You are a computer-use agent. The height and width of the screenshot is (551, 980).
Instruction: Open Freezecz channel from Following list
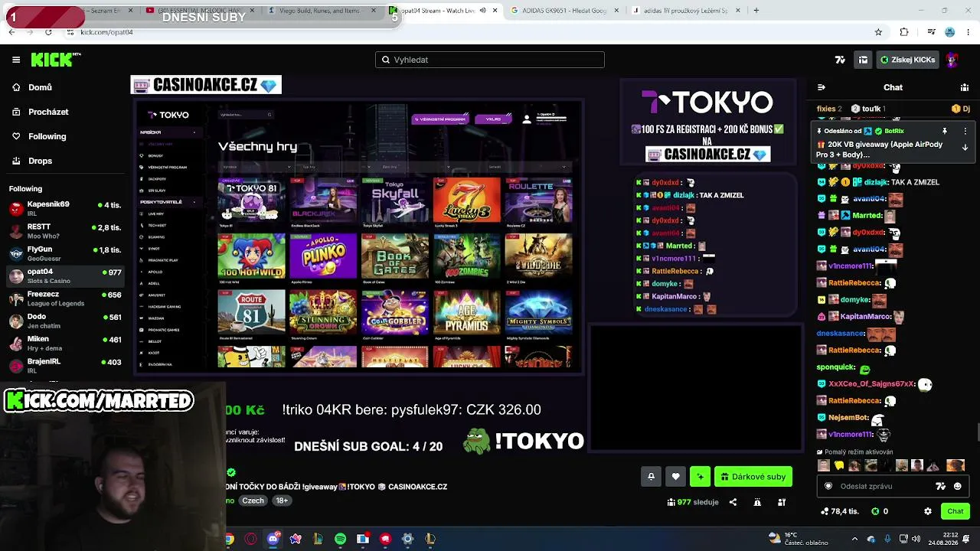65,298
